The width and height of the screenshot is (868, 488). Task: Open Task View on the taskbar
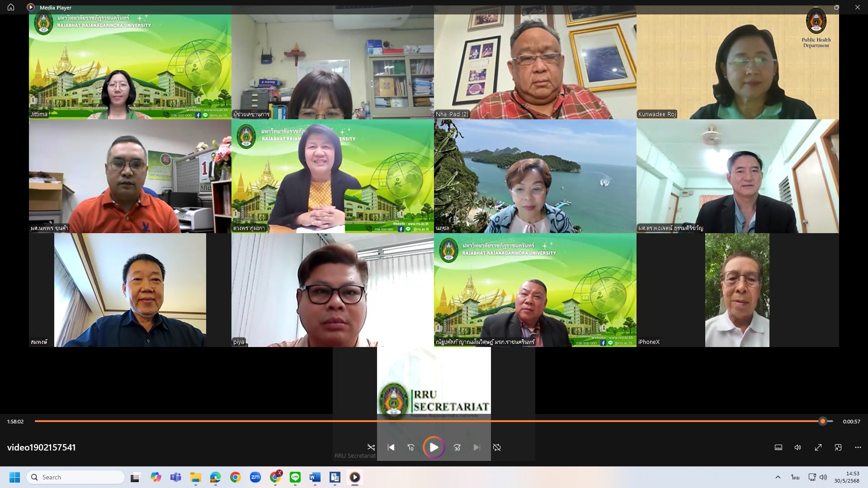click(135, 477)
